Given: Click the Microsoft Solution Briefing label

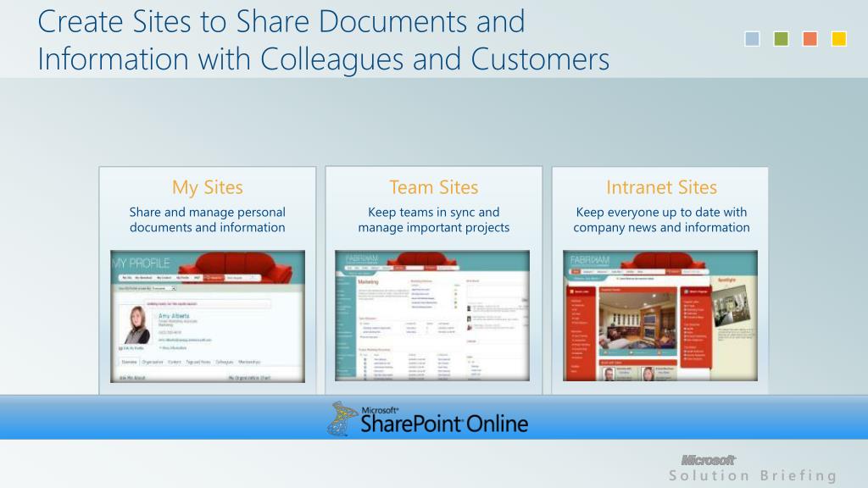Looking at the screenshot, I should tap(753, 469).
